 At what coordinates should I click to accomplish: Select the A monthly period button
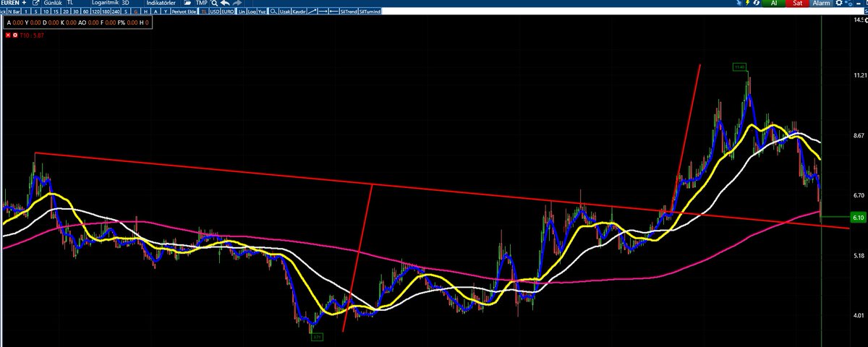coord(156,12)
